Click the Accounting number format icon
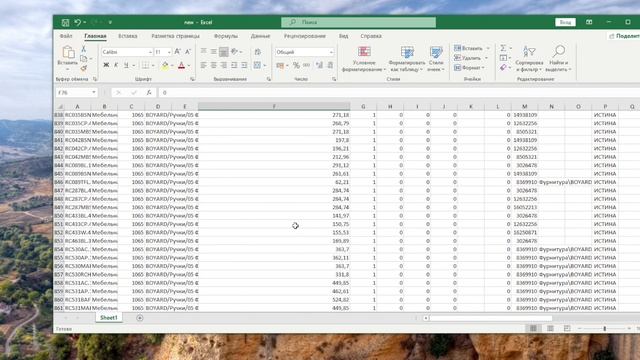640x360 pixels. click(x=280, y=65)
